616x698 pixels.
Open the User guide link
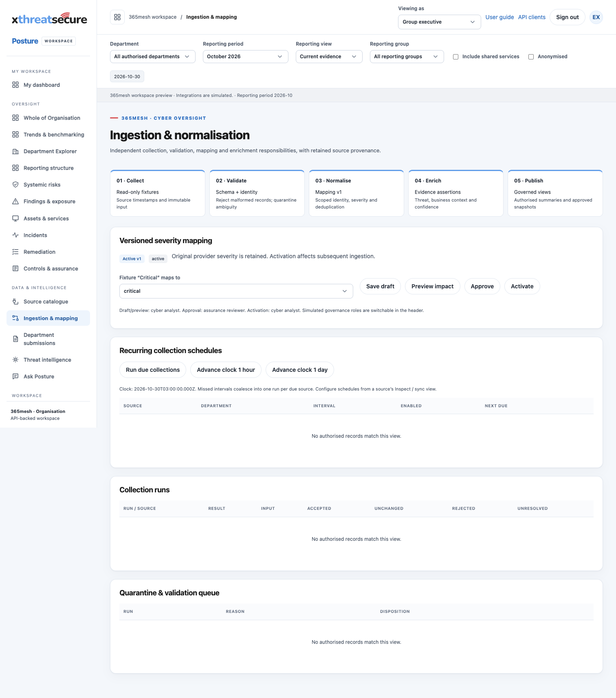499,17
